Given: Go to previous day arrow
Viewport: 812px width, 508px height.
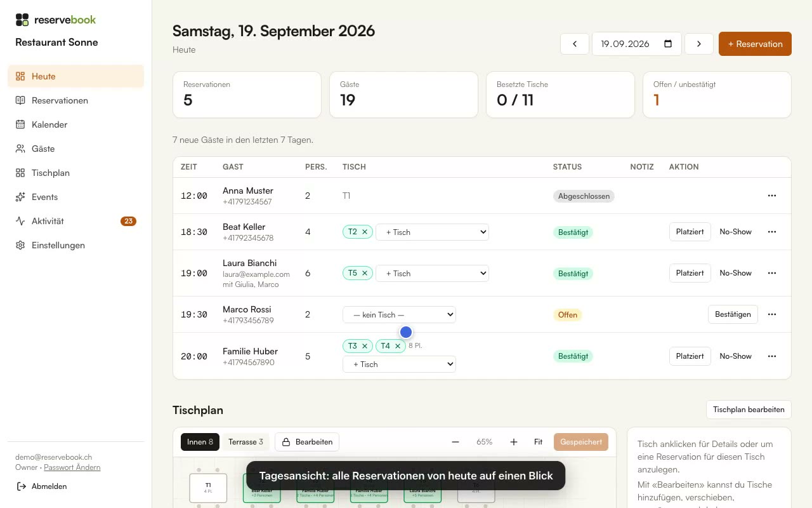Looking at the screenshot, I should pos(575,44).
